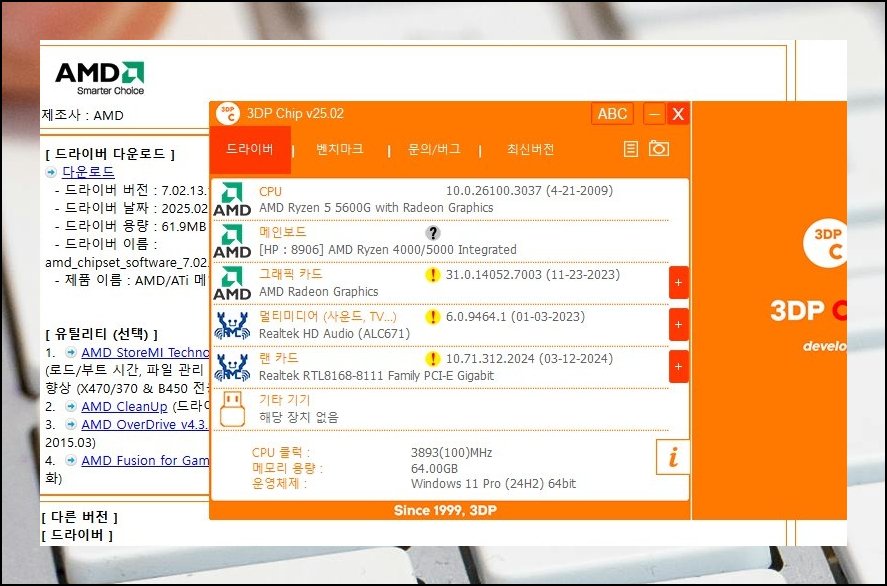This screenshot has height=586, width=887.
Task: Open AMD StoreMI Technology link
Action: point(145,352)
